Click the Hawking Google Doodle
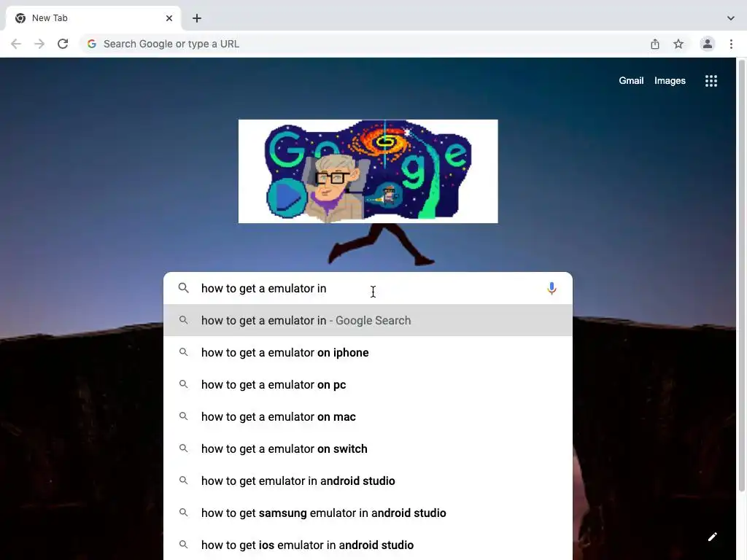 (x=368, y=171)
